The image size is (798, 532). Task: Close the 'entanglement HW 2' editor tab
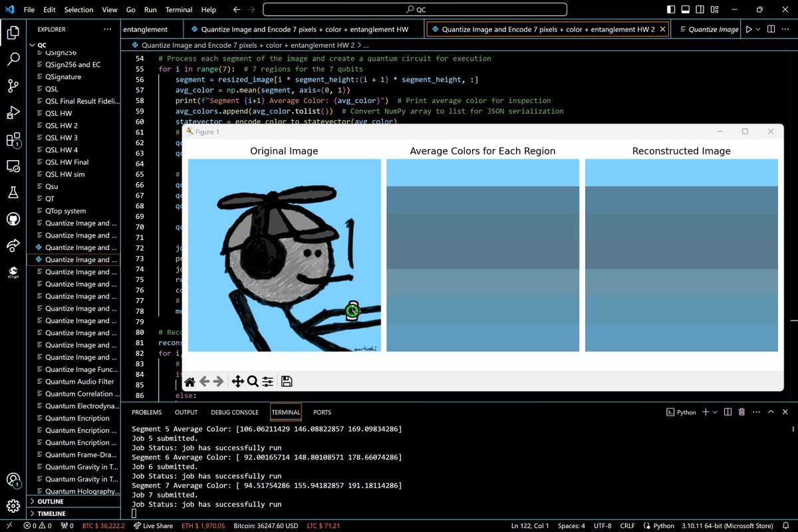(x=662, y=29)
